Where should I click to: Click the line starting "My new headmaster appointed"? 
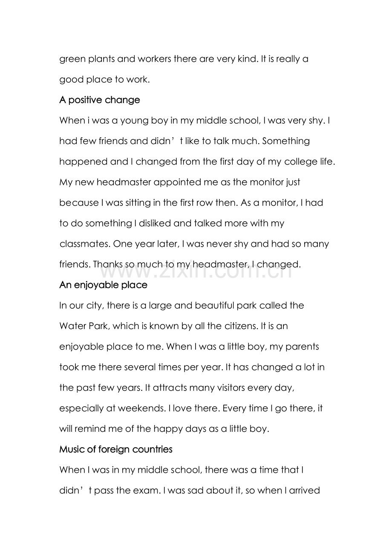click(x=180, y=182)
